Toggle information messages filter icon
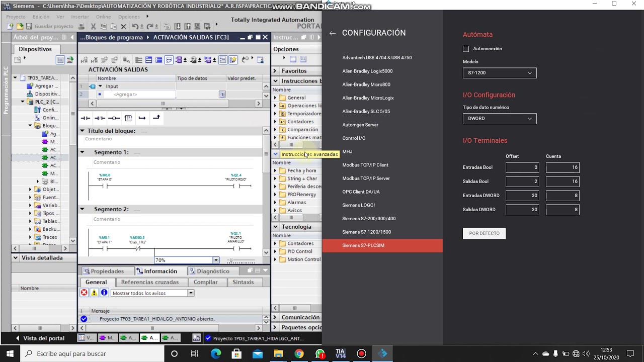This screenshot has height=362, width=644. pyautogui.click(x=104, y=293)
